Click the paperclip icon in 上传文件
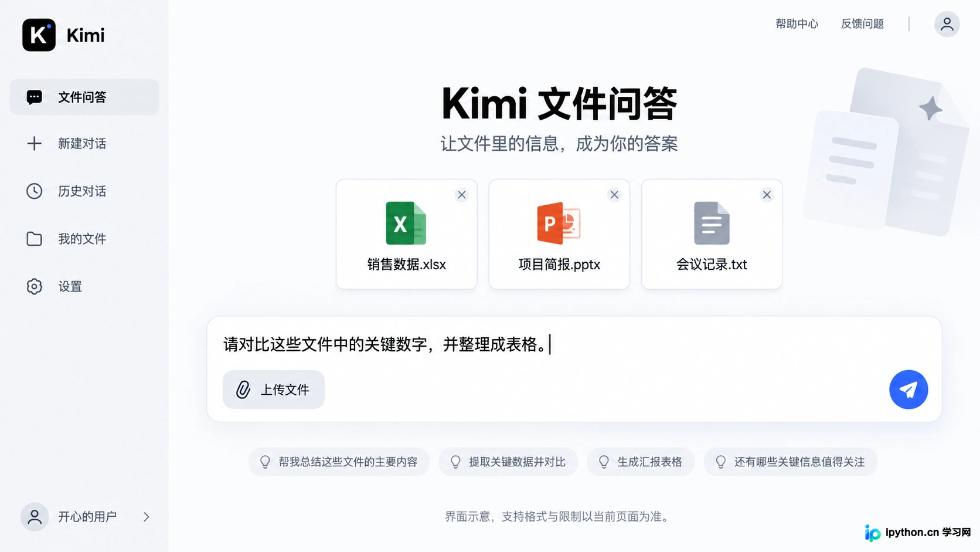This screenshot has width=980, height=552. coord(243,390)
